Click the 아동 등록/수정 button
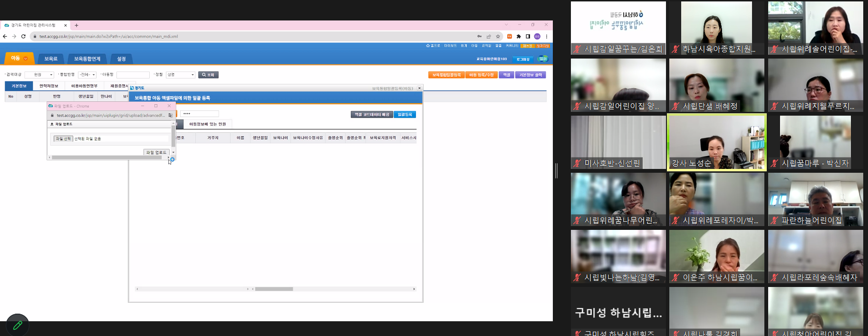 (482, 75)
